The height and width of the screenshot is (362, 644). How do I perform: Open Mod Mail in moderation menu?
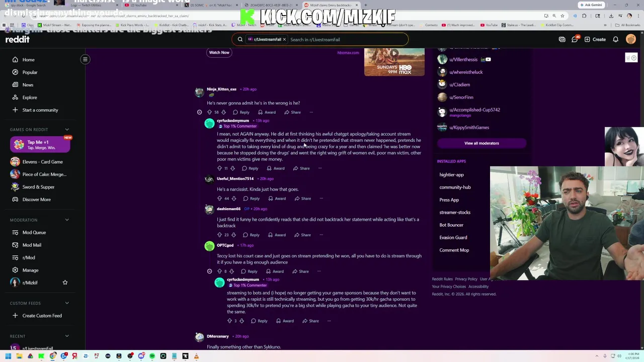click(x=32, y=245)
